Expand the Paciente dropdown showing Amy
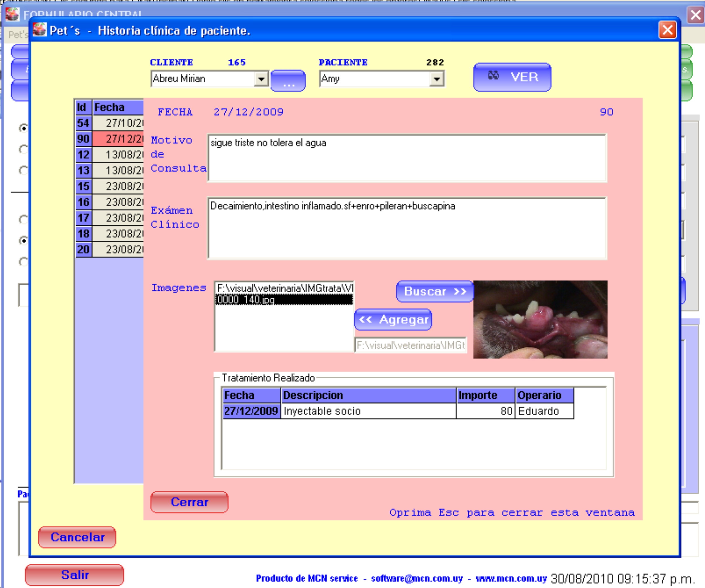The image size is (705, 588). pyautogui.click(x=437, y=79)
